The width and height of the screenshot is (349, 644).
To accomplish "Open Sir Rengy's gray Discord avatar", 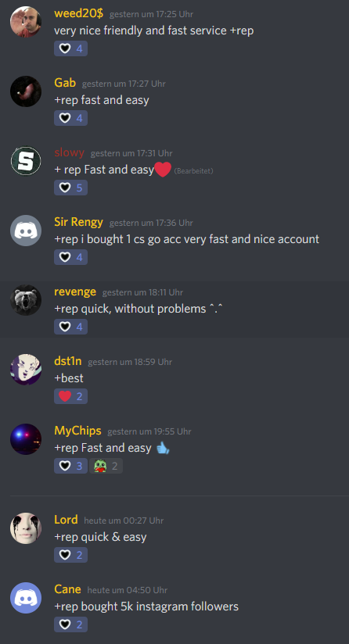I will coord(26,231).
